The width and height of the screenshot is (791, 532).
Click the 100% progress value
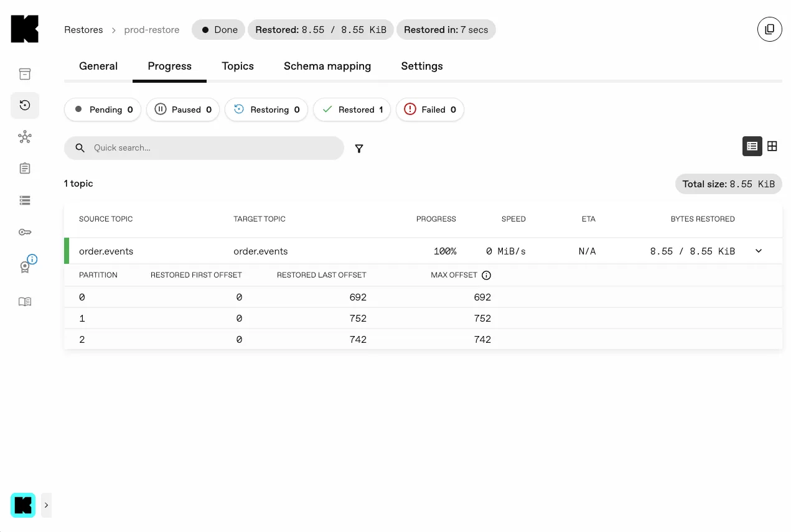445,251
